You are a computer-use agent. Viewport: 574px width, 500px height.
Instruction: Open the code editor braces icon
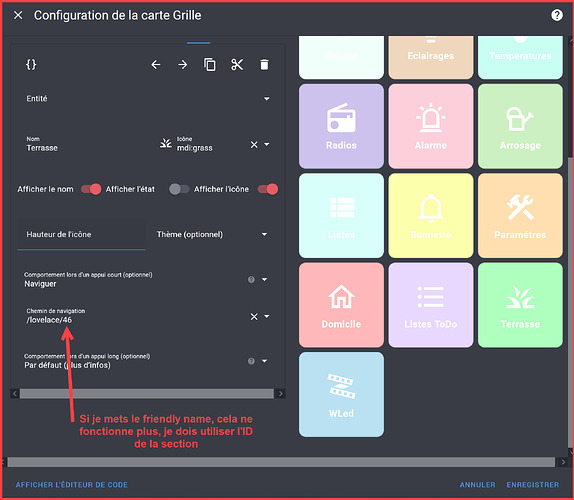(31, 64)
